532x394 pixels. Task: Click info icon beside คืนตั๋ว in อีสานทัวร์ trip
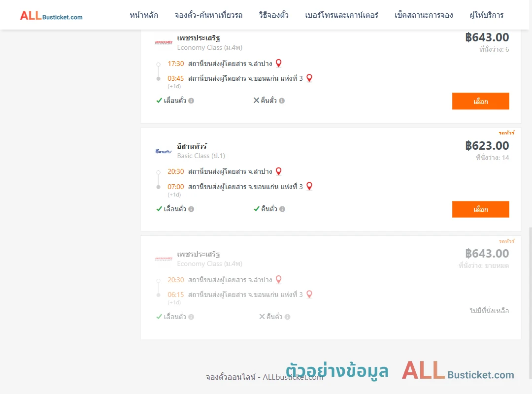click(282, 209)
